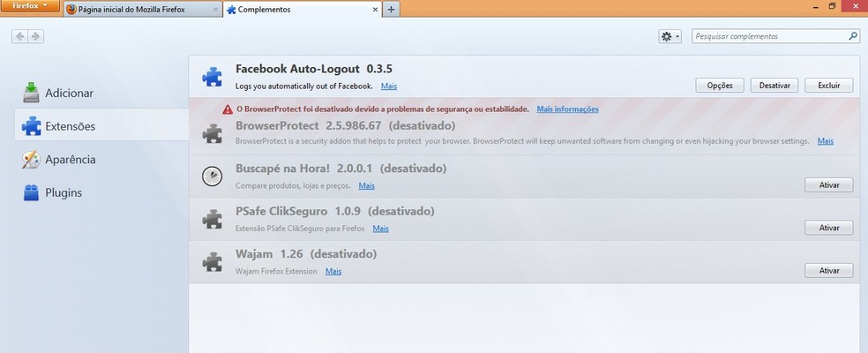The width and height of the screenshot is (868, 353).
Task: Select the Buscapé na Hora! 2.0.0.1 title
Action: click(304, 168)
